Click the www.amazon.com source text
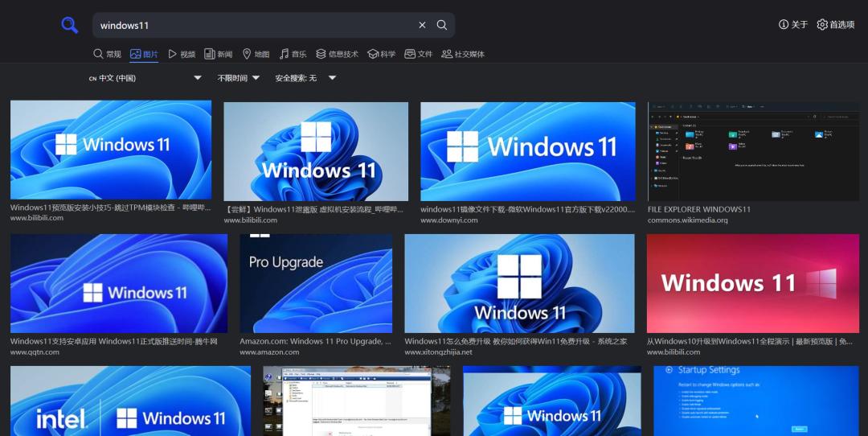 [269, 352]
